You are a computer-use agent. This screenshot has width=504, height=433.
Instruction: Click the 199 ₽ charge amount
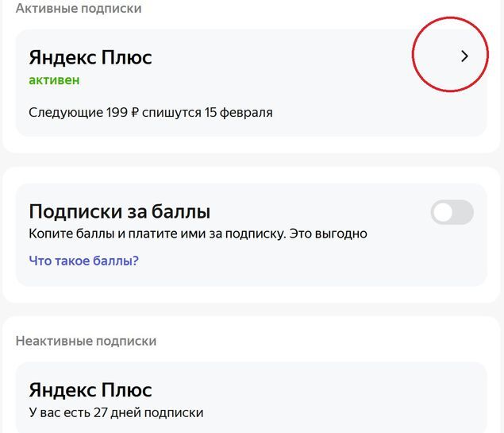tap(122, 112)
